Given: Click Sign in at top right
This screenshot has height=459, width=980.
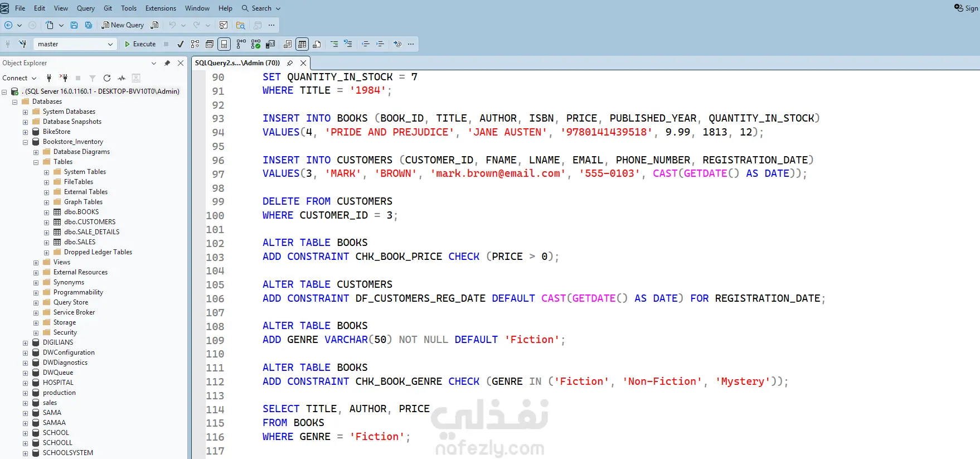Looking at the screenshot, I should pos(967,8).
